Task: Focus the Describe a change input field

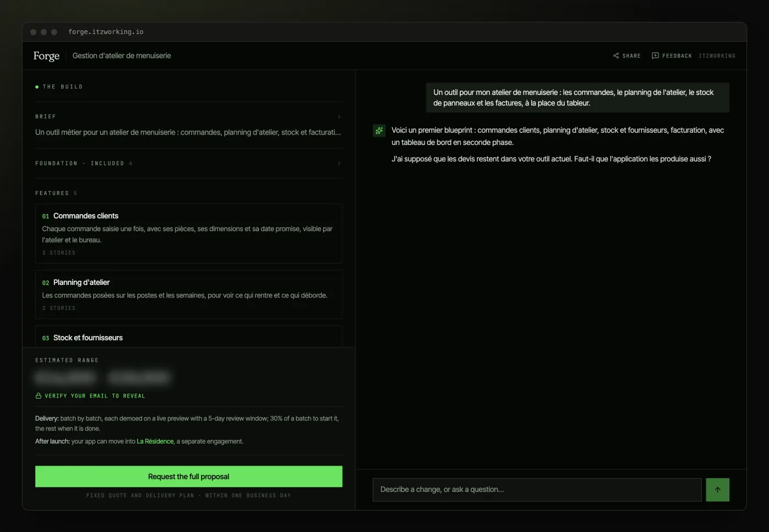Action: pos(537,490)
